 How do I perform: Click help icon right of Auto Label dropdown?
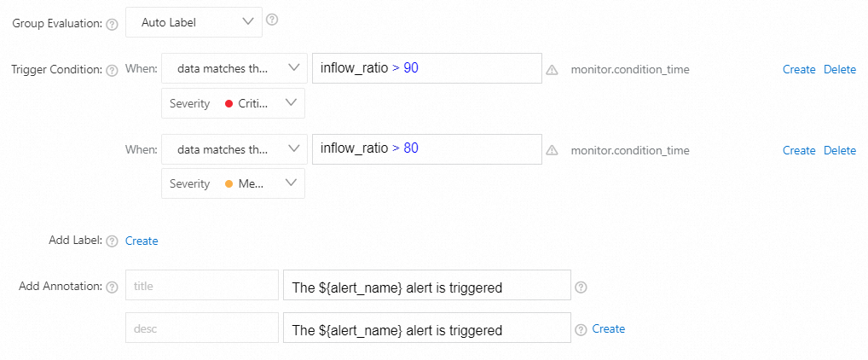point(272,20)
